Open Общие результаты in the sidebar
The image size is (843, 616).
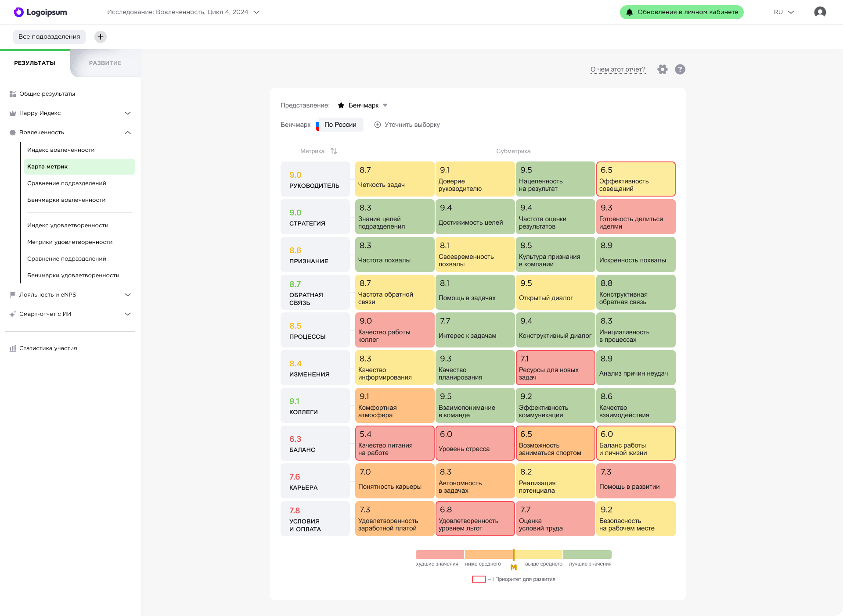coord(47,94)
